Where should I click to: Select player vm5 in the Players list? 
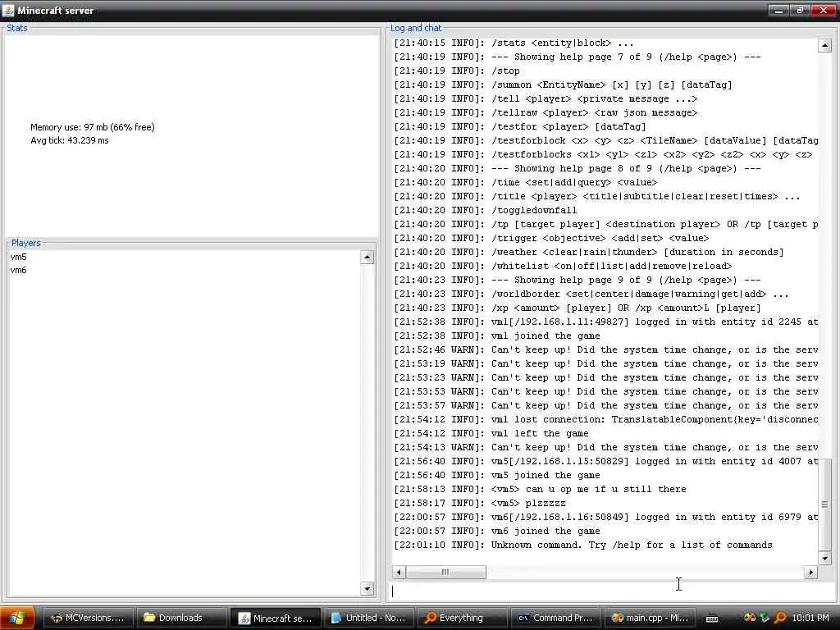(18, 257)
